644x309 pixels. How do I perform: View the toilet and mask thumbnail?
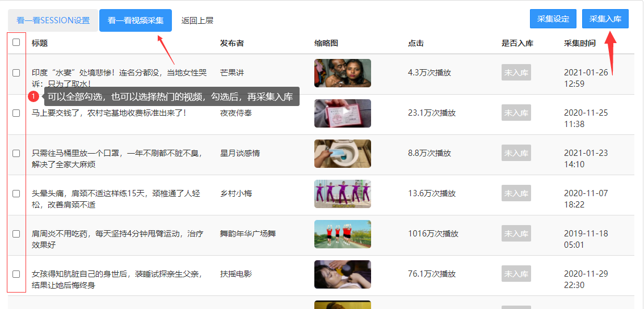pos(343,154)
